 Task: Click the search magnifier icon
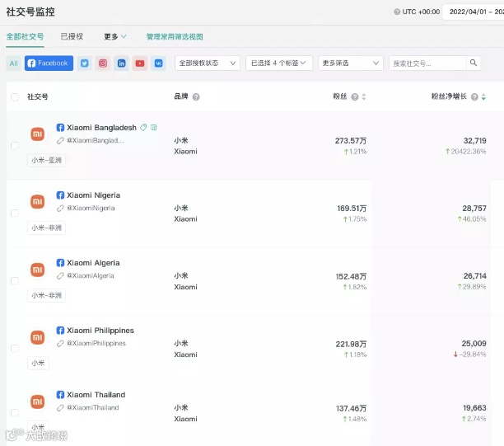pos(474,63)
